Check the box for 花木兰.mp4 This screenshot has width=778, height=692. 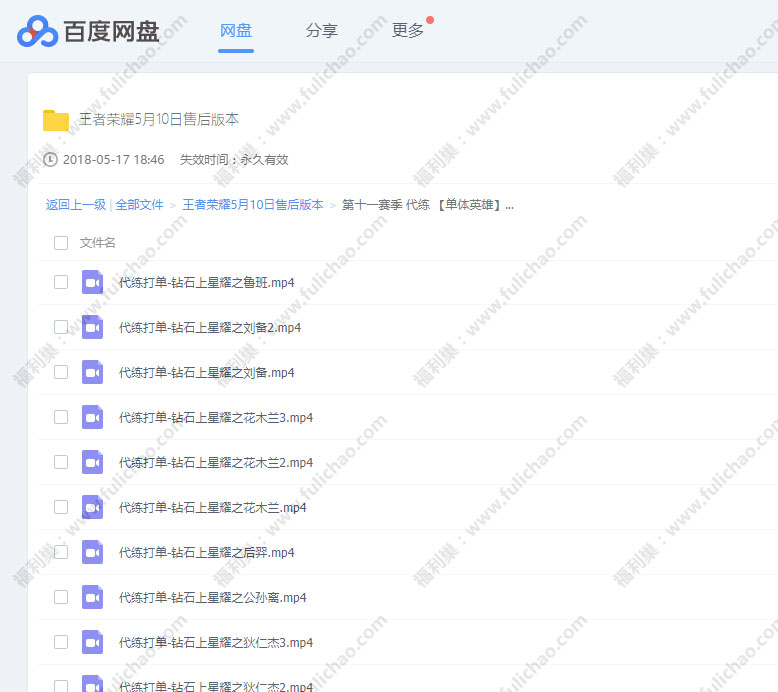(61, 507)
